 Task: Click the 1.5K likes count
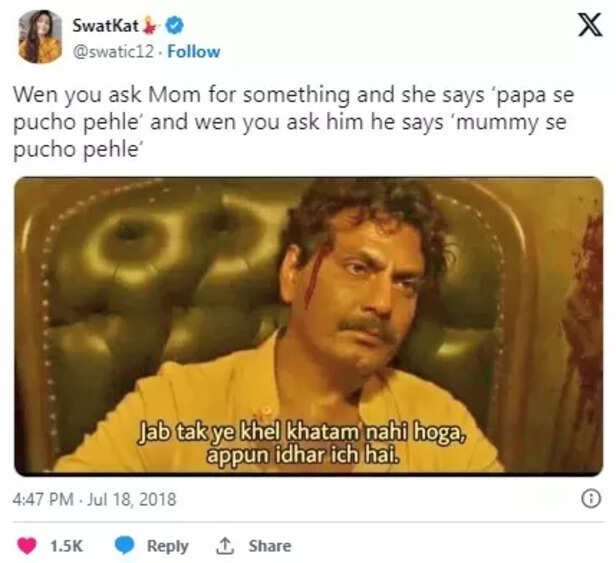[x=65, y=546]
